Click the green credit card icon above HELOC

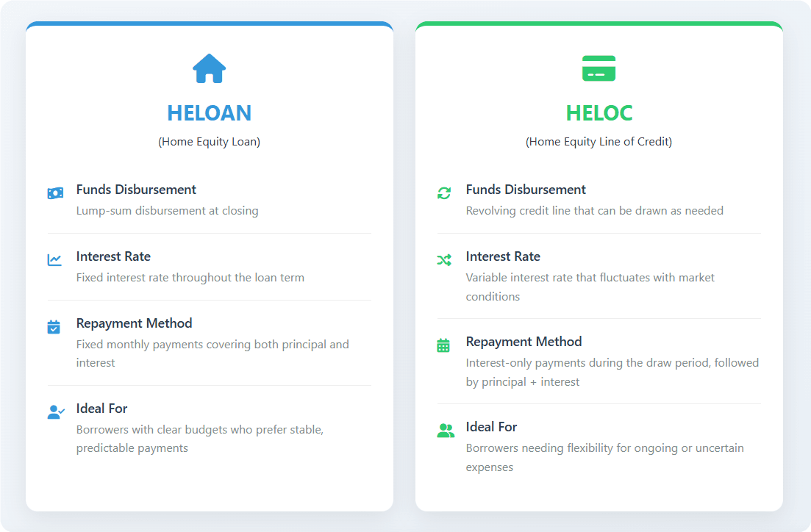coord(599,68)
